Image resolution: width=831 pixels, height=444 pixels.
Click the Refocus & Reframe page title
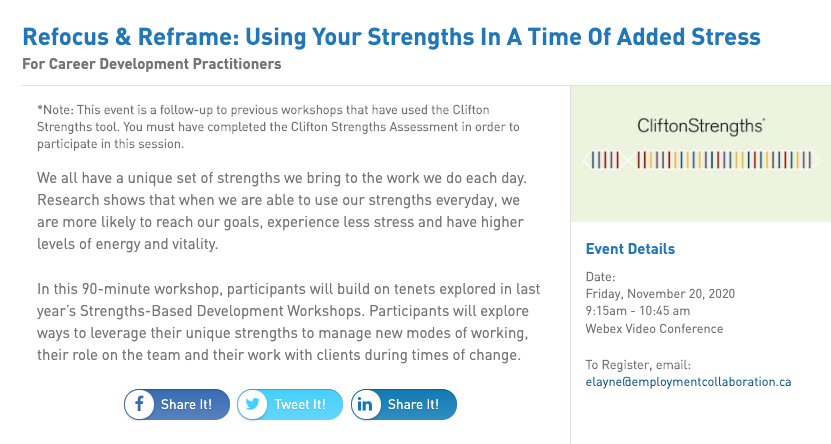[392, 37]
